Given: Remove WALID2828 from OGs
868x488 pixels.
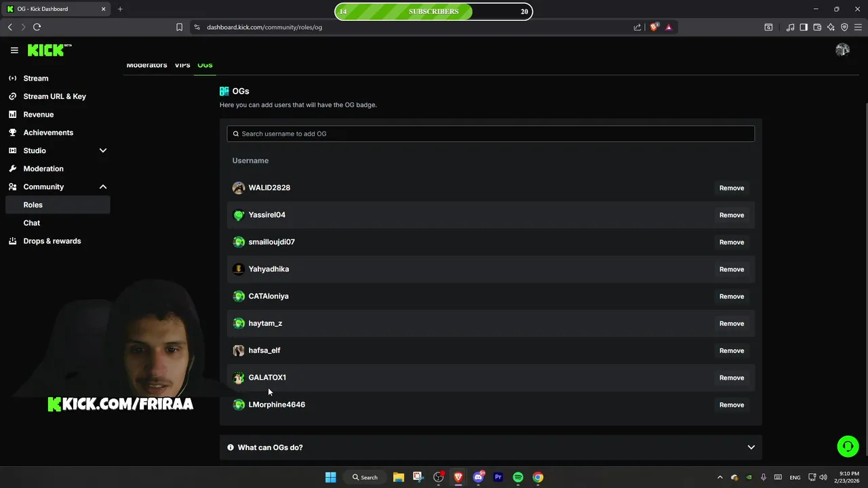Looking at the screenshot, I should click(x=732, y=188).
